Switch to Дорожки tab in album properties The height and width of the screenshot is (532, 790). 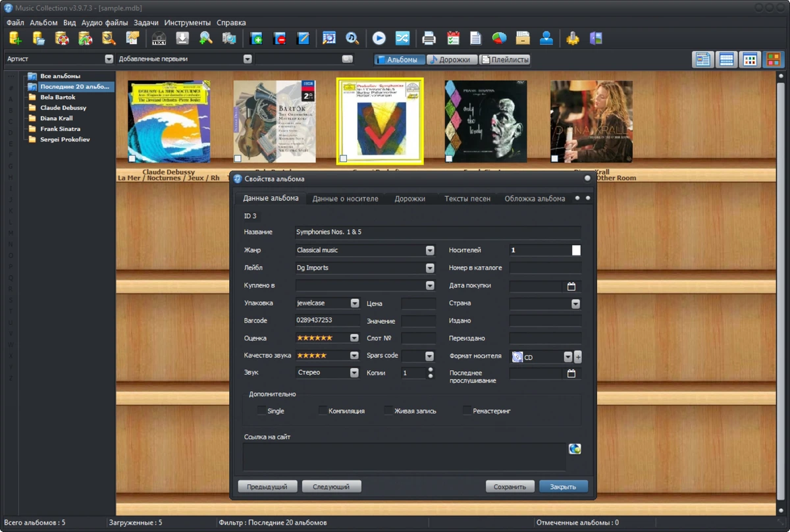[409, 198]
